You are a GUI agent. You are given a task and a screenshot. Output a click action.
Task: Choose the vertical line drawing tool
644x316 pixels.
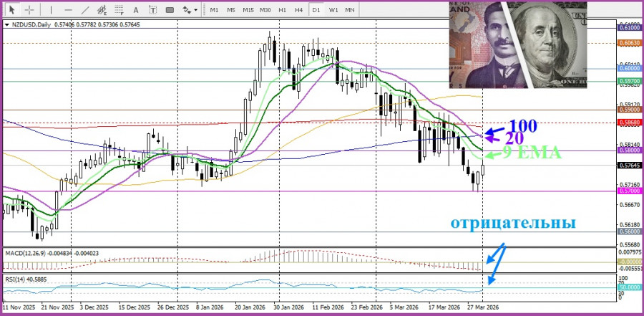[51, 9]
